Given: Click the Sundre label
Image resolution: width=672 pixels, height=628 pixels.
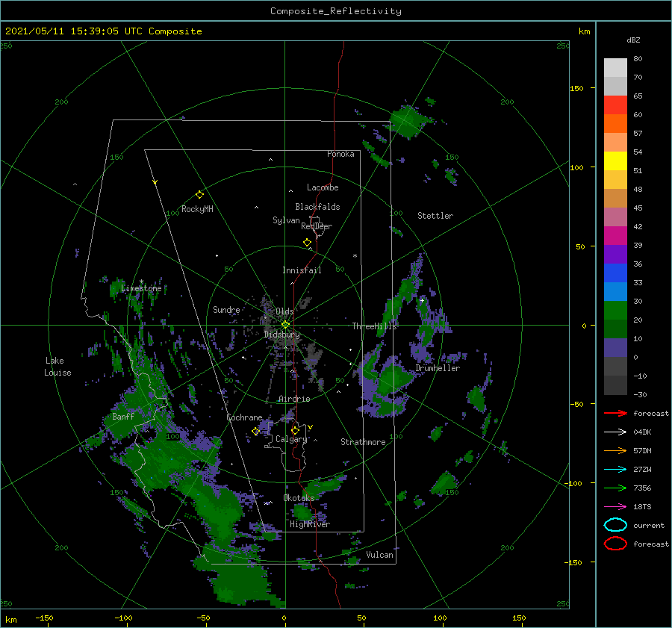Looking at the screenshot, I should click(x=226, y=310).
